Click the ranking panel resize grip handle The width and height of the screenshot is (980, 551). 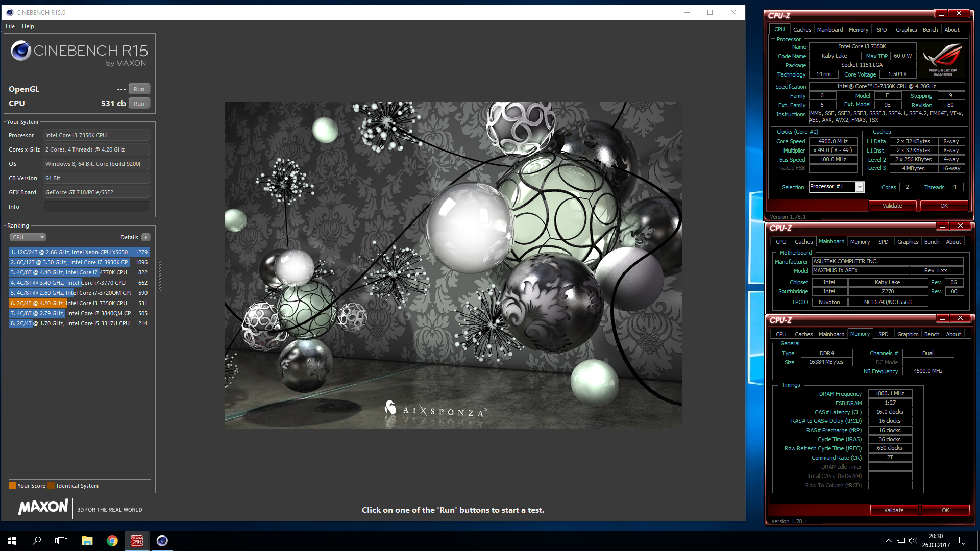point(160,275)
